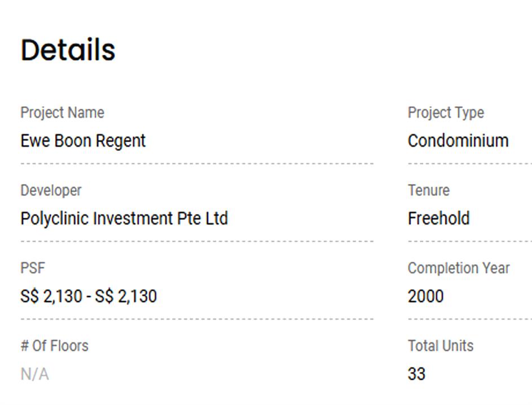
Task: Select the 2000 completion year value
Action: (425, 297)
